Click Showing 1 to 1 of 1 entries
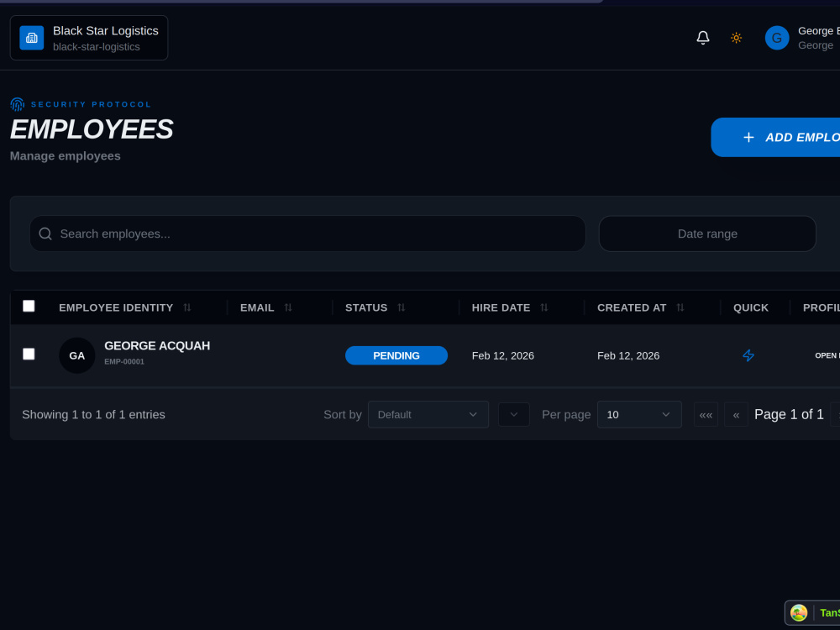This screenshot has width=840, height=630. [x=94, y=415]
